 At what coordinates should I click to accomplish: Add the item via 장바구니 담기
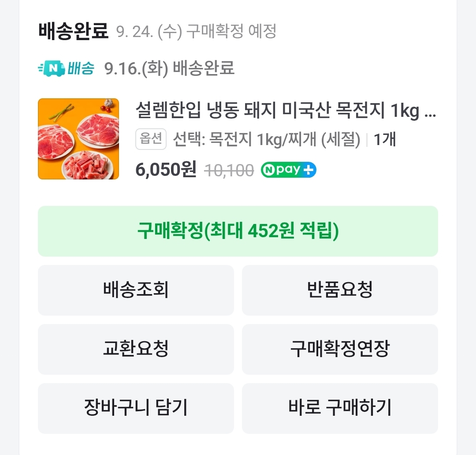(136, 408)
